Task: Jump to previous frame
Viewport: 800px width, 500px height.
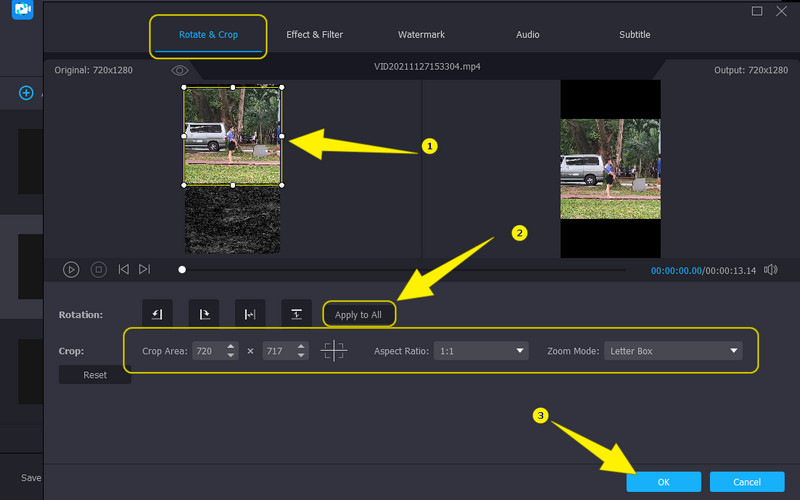Action: tap(124, 269)
